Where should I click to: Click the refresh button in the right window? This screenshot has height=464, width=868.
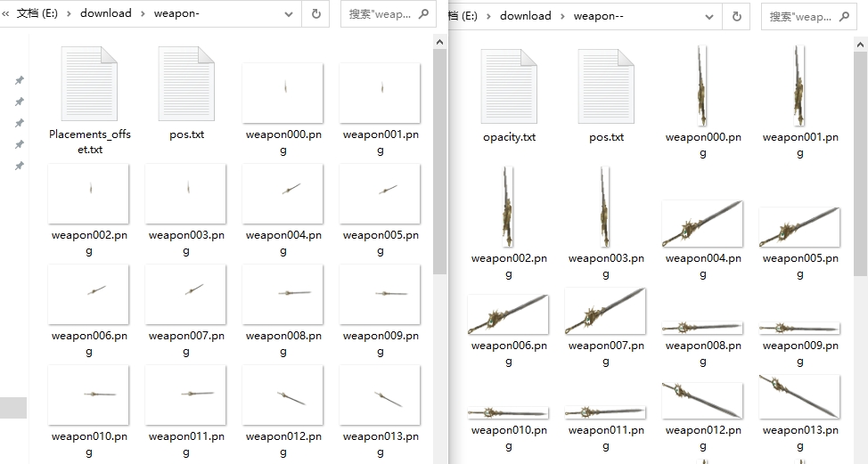tap(736, 17)
